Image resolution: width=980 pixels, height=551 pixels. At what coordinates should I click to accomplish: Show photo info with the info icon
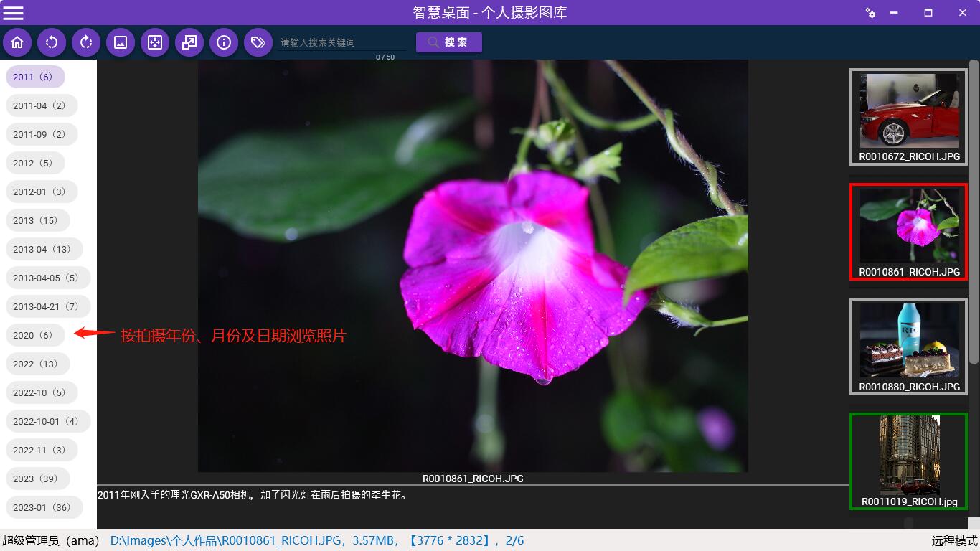[224, 42]
